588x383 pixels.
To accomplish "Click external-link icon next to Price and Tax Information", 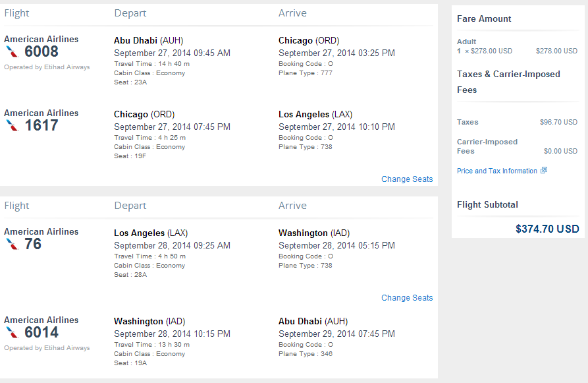I will pyautogui.click(x=544, y=171).
